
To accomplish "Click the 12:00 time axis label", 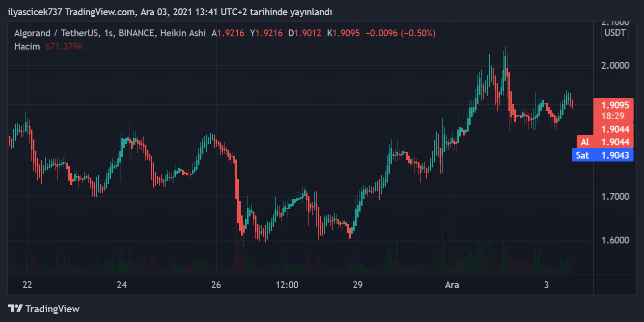I will (287, 285).
